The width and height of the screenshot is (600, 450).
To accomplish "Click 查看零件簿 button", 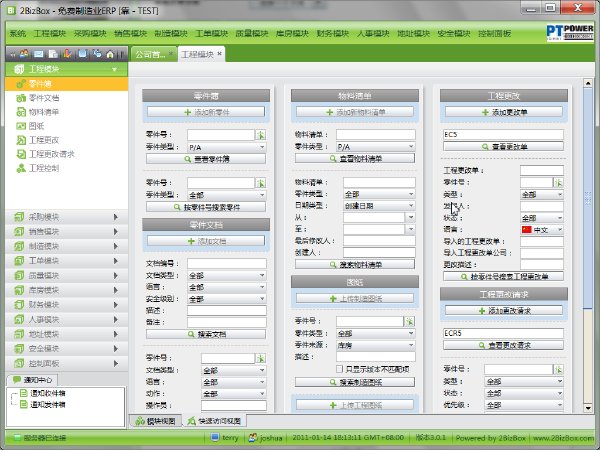I will coord(206,159).
